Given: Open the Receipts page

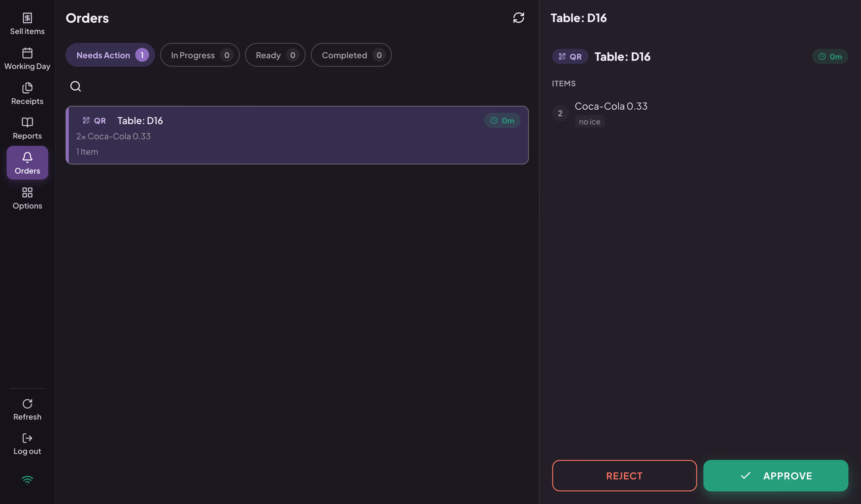Looking at the screenshot, I should [x=27, y=94].
